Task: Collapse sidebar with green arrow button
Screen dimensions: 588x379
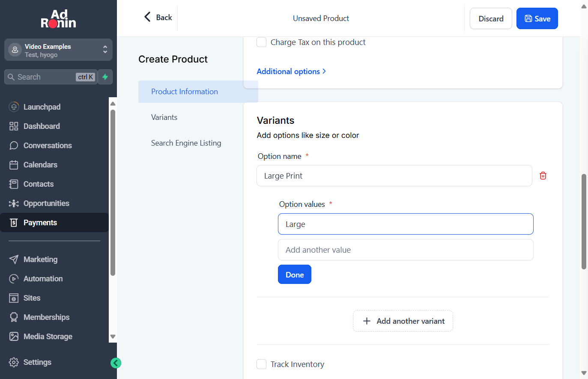Action: [116, 363]
